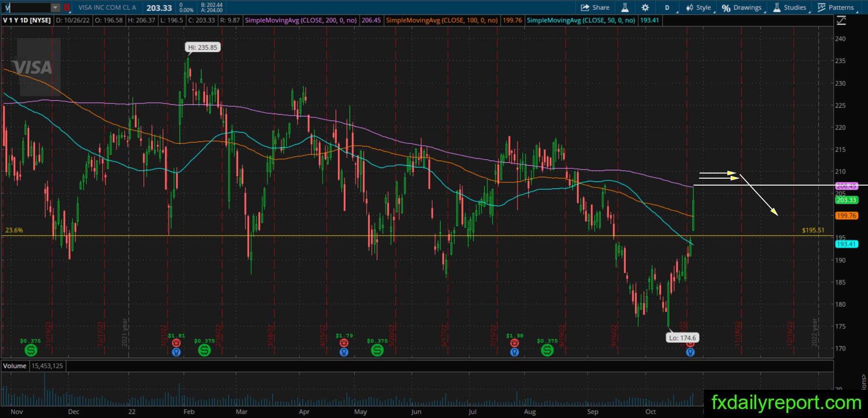Click the last price 203.33 in header
This screenshot has width=868, height=418.
(159, 8)
